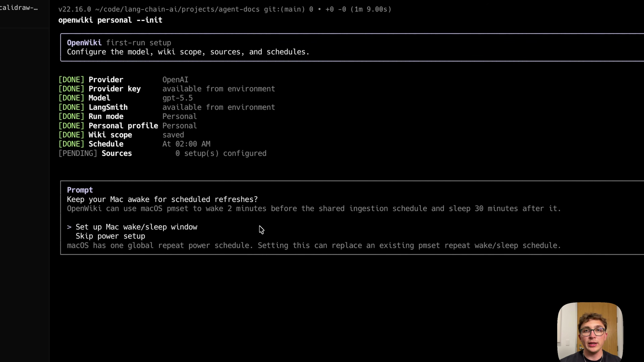
Task: Click the OpenWiki title in setup banner
Action: [x=84, y=43]
